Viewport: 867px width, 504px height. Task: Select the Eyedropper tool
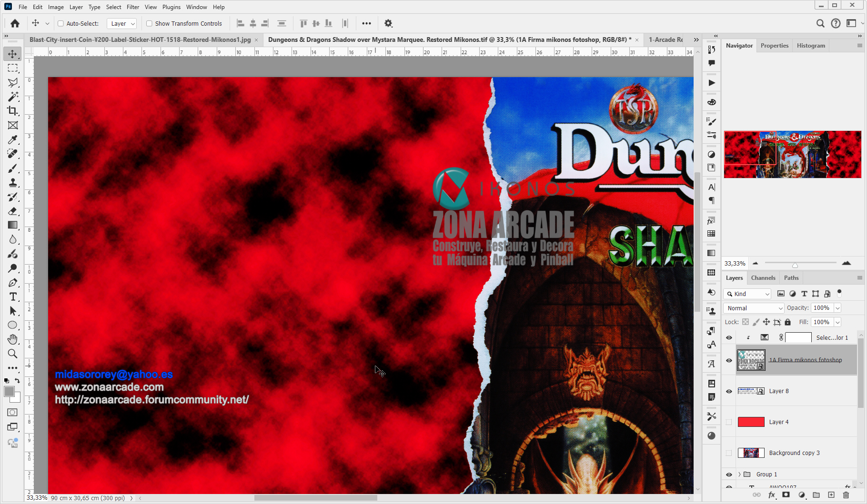12,139
